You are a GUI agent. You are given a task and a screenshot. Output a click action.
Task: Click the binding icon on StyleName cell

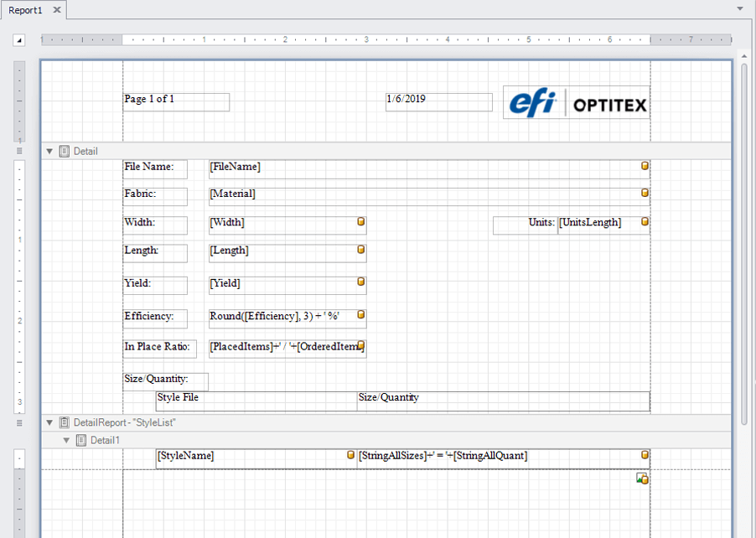point(351,455)
